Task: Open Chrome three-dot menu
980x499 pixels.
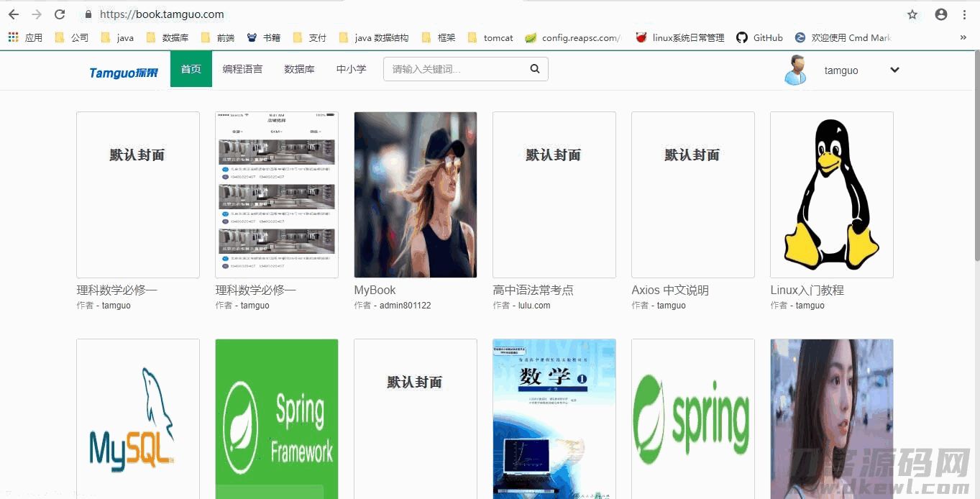Action: 964,14
